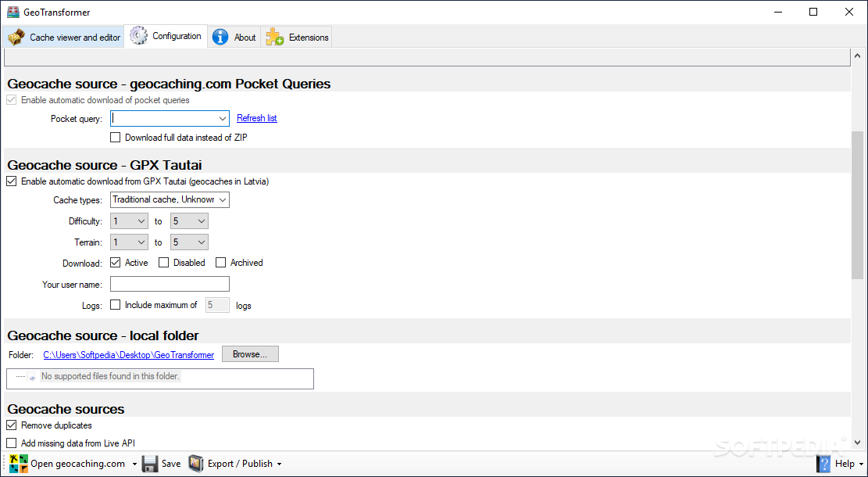The image size is (868, 477).
Task: Expand Open geocaching.com dropdown arrow
Action: tap(134, 464)
